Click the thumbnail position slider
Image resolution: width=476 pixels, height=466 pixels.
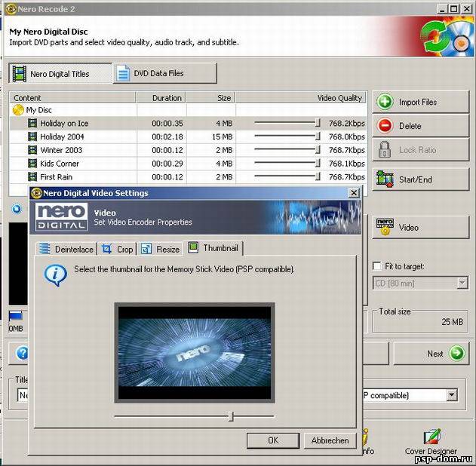click(231, 416)
